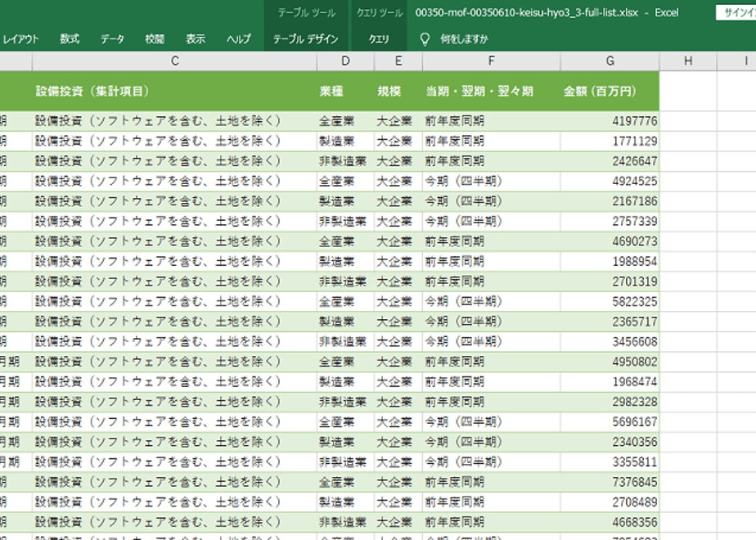This screenshot has height=540, width=756.
Task: Select cell with value 2365717
Action: (x=610, y=322)
